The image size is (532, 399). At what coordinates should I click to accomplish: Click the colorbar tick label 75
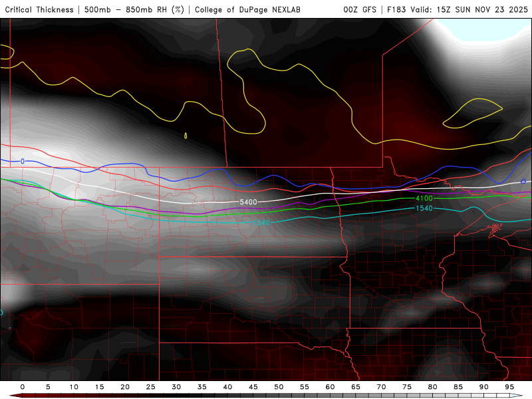pyautogui.click(x=407, y=387)
